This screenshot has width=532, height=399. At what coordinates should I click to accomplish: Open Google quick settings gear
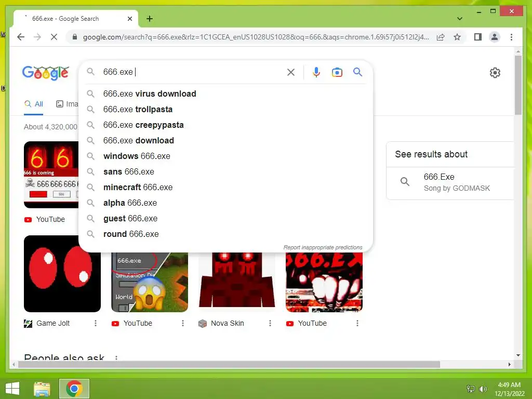[495, 73]
